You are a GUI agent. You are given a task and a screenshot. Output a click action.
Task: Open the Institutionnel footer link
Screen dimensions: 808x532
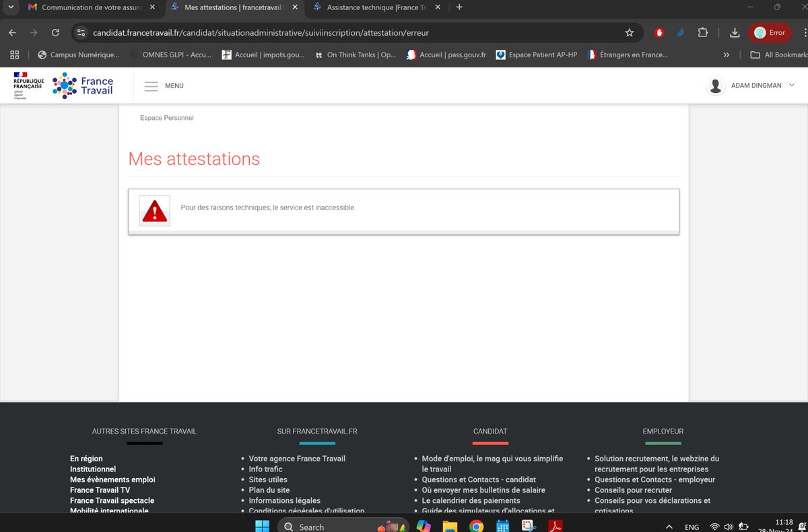coord(93,469)
